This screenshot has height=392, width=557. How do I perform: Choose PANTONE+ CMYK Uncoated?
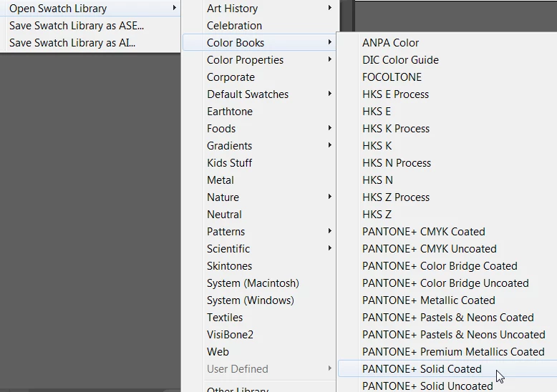(x=447, y=248)
